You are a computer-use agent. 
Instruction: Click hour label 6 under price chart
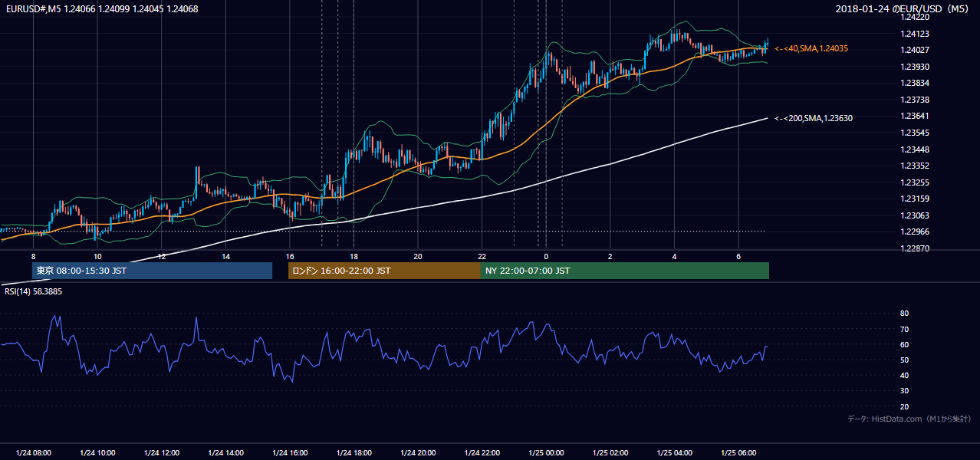738,256
